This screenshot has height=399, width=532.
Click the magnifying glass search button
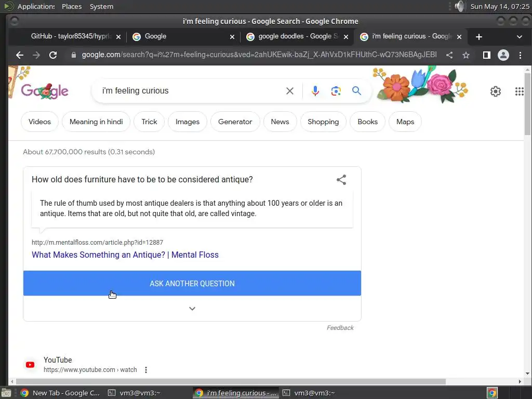(x=356, y=90)
